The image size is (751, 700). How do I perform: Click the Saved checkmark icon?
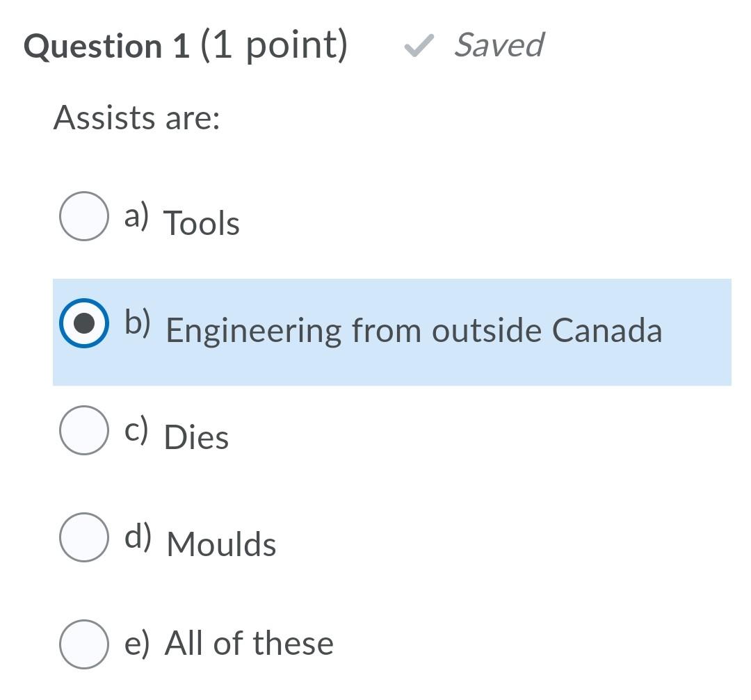(419, 45)
